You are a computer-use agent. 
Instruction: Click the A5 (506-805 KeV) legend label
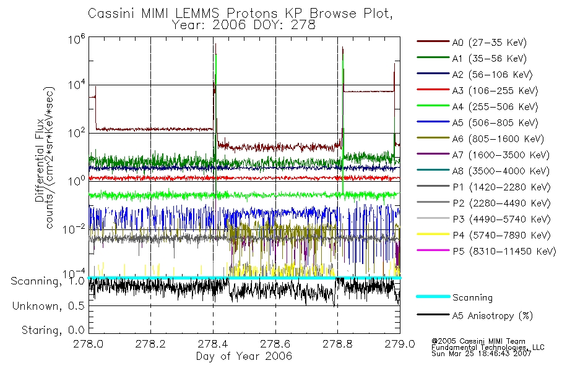click(x=495, y=123)
